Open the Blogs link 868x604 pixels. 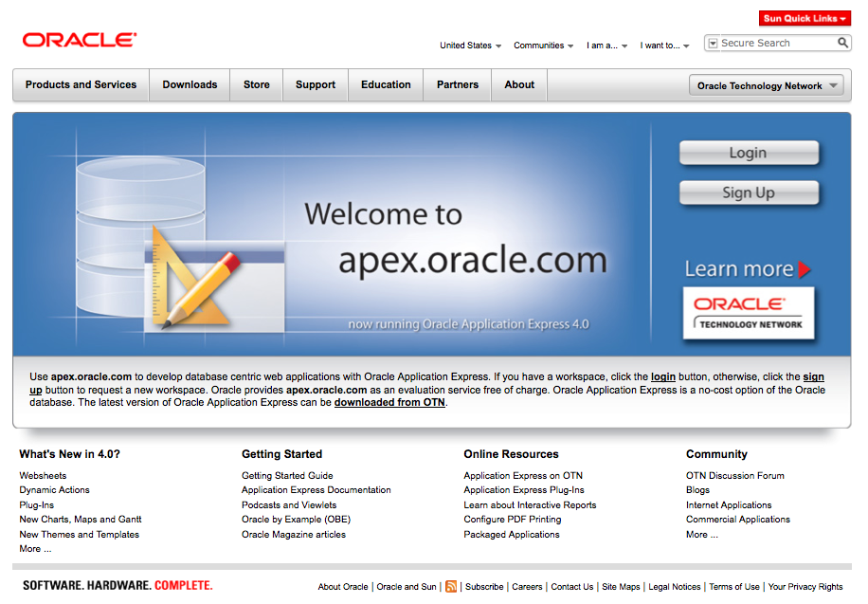pyautogui.click(x=697, y=490)
